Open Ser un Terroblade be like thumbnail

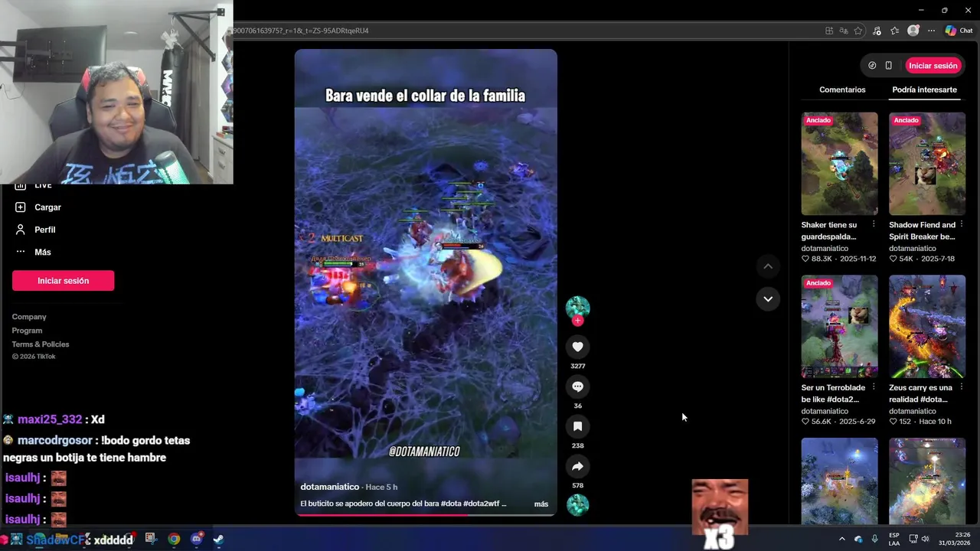click(x=839, y=327)
